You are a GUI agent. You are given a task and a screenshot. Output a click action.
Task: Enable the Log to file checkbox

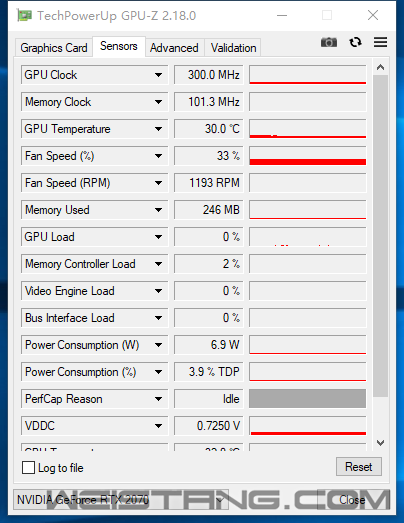click(x=28, y=467)
